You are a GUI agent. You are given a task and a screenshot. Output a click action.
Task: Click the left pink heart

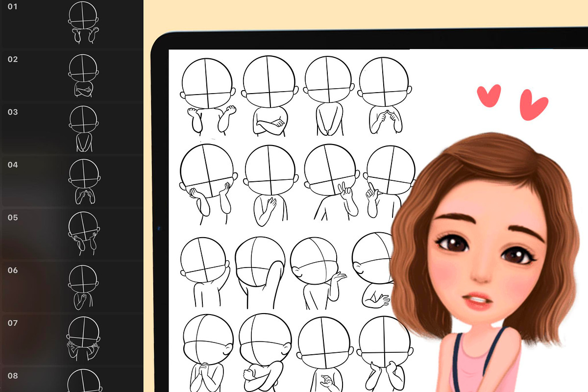(489, 95)
